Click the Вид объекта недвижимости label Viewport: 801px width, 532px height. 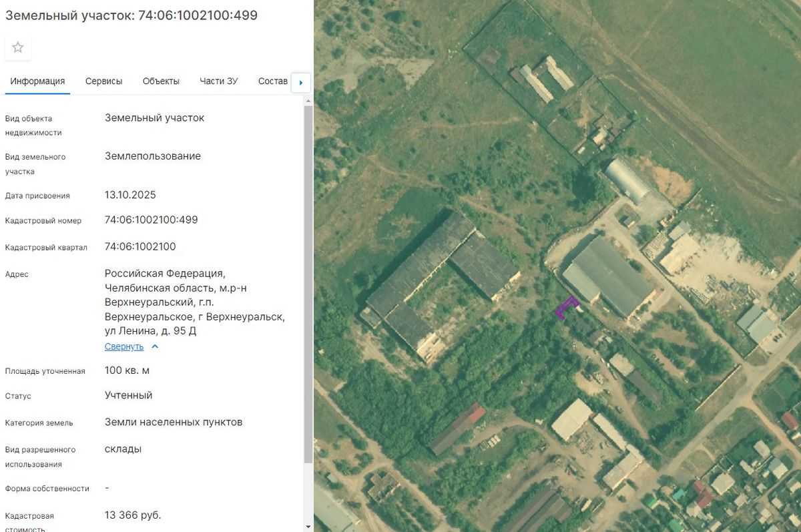click(x=33, y=125)
